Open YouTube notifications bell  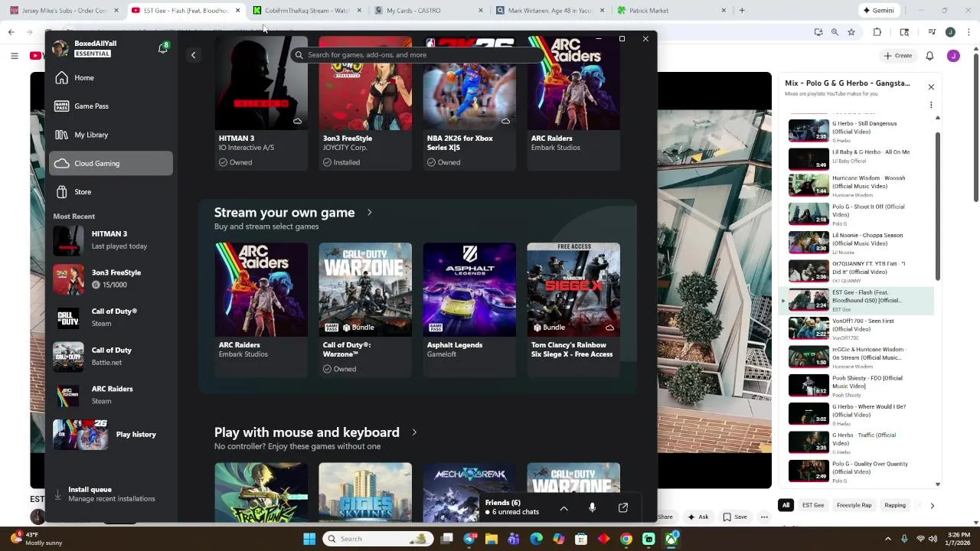tap(929, 56)
